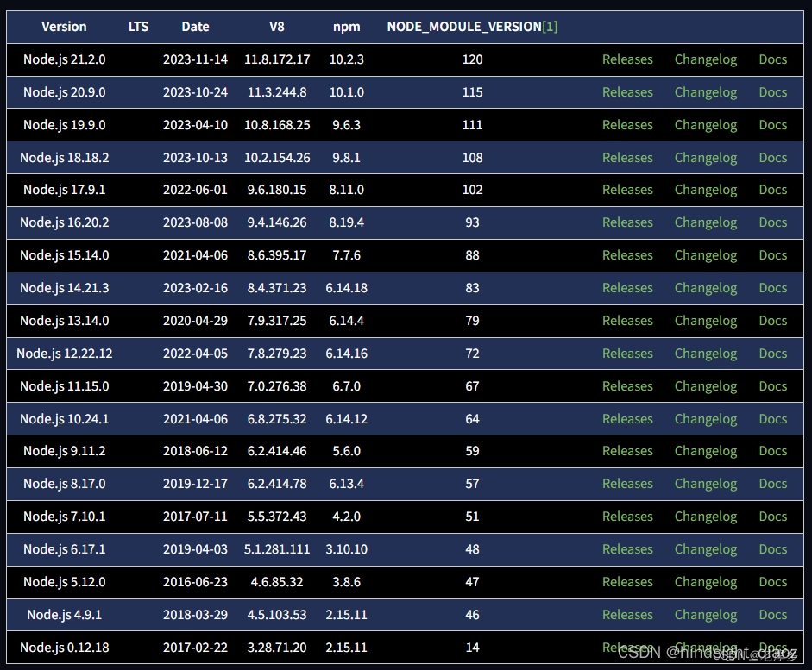Viewport: 812px width, 670px height.
Task: Open Releases link for Node.js 5.12.0
Action: coord(627,581)
